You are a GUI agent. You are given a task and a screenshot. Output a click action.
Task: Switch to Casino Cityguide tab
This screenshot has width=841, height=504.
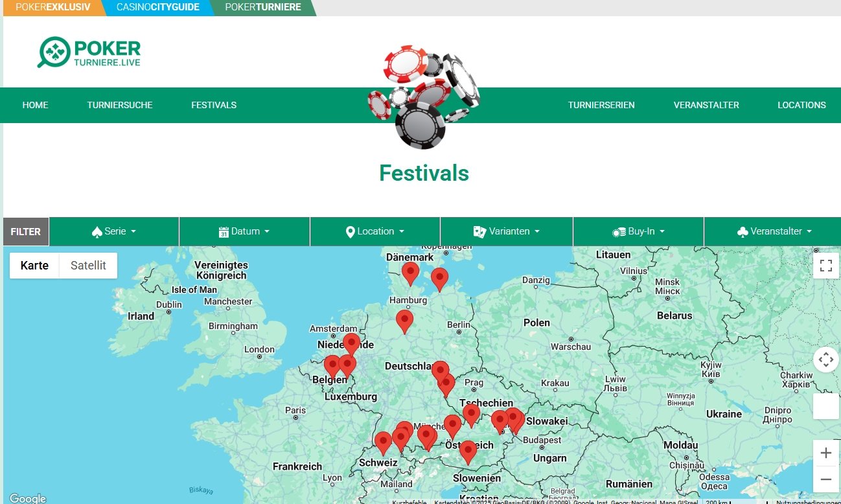[159, 8]
